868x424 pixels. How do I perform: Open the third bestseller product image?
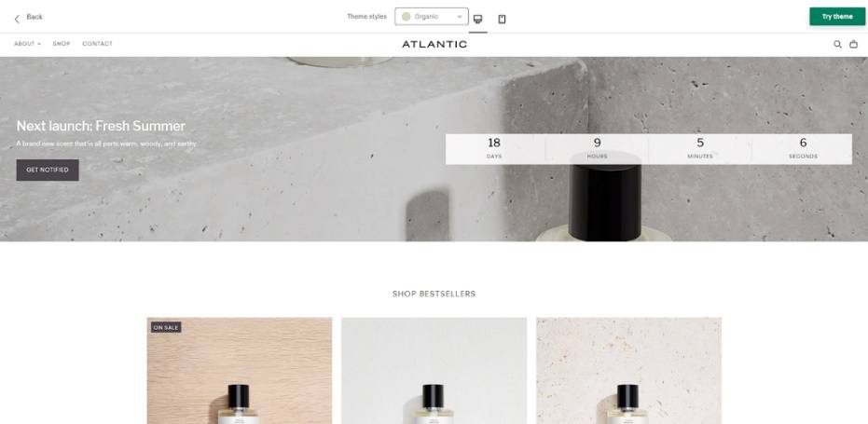(628, 370)
